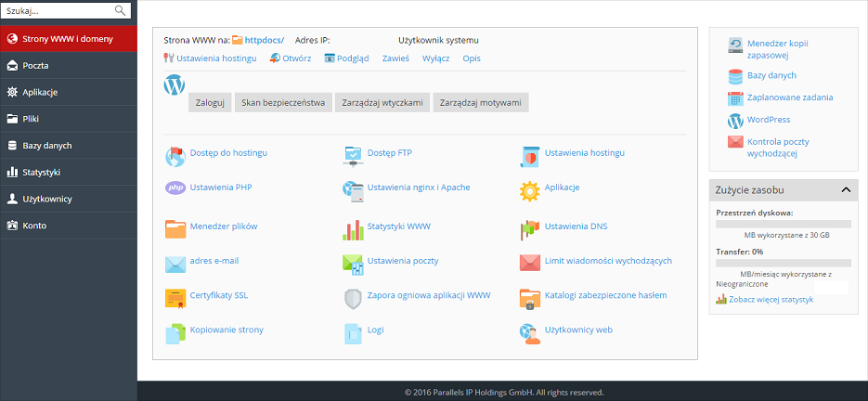Open Aplikacje in the sidebar
Viewport: 868px width, 401px height.
click(x=69, y=92)
